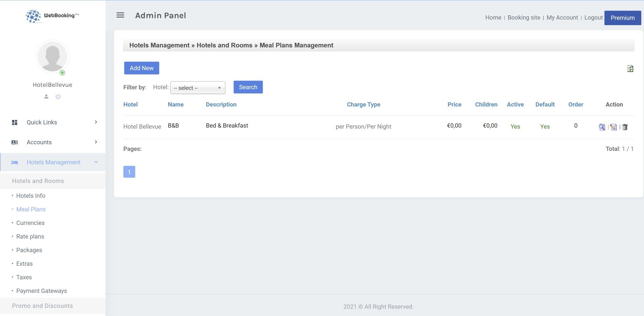Open the Hotel filter select dropdown
The width and height of the screenshot is (644, 316).
[197, 88]
